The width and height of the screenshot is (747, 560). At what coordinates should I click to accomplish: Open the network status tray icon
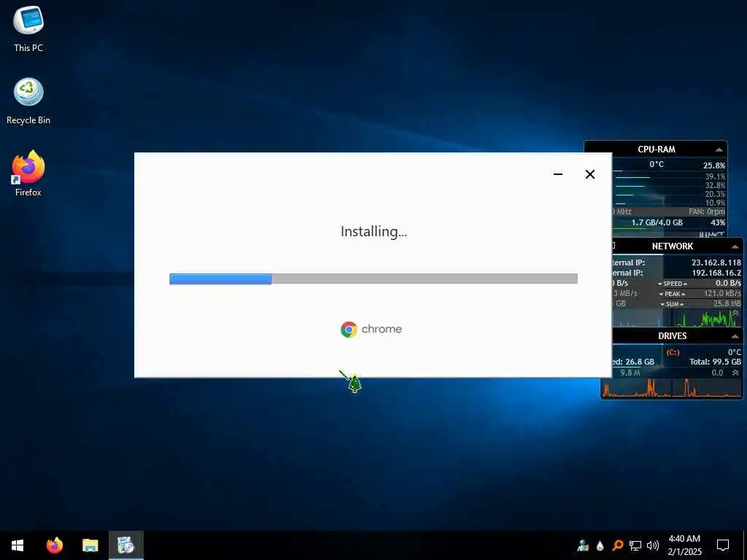click(x=635, y=545)
